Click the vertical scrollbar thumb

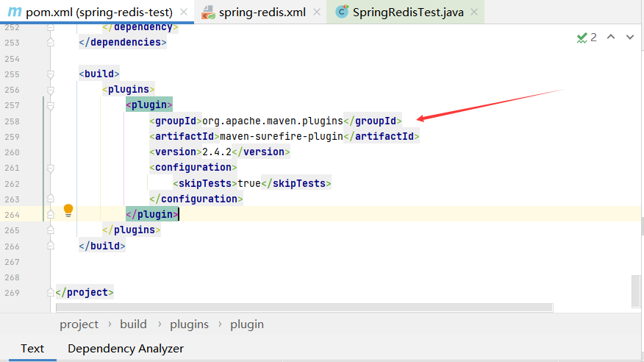(x=636, y=291)
